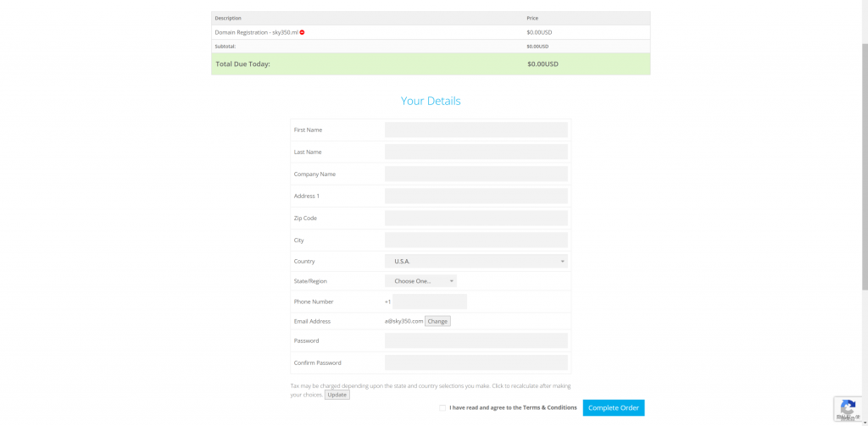Image resolution: width=868 pixels, height=426 pixels.
Task: Click the Change email address button
Action: pos(437,321)
